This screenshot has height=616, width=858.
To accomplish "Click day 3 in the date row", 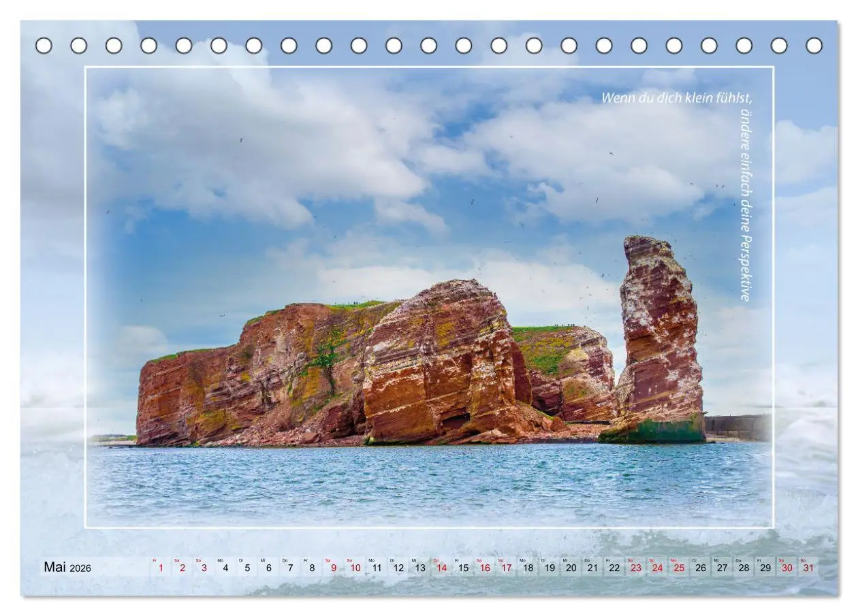I will [x=204, y=567].
